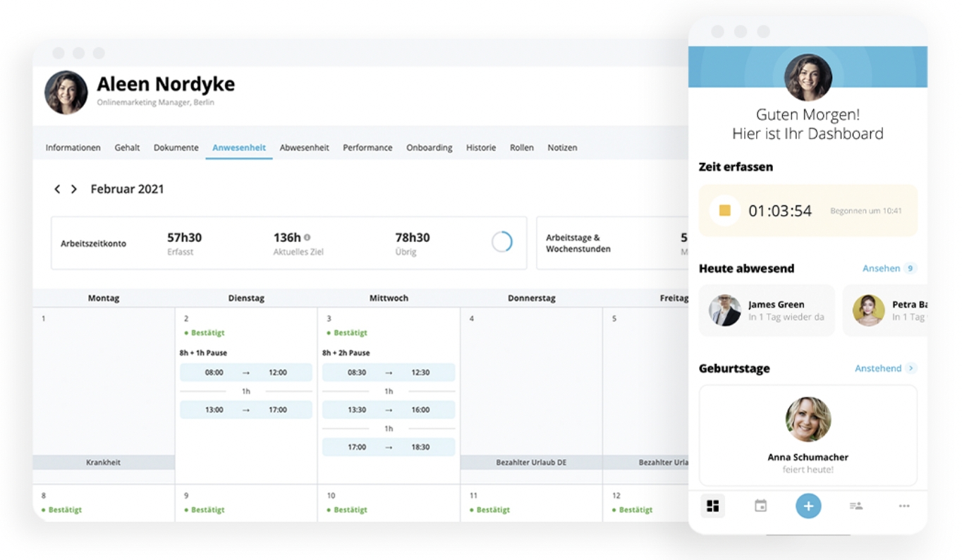
Task: Click Begonnen um 10:41 label
Action: [x=866, y=211]
